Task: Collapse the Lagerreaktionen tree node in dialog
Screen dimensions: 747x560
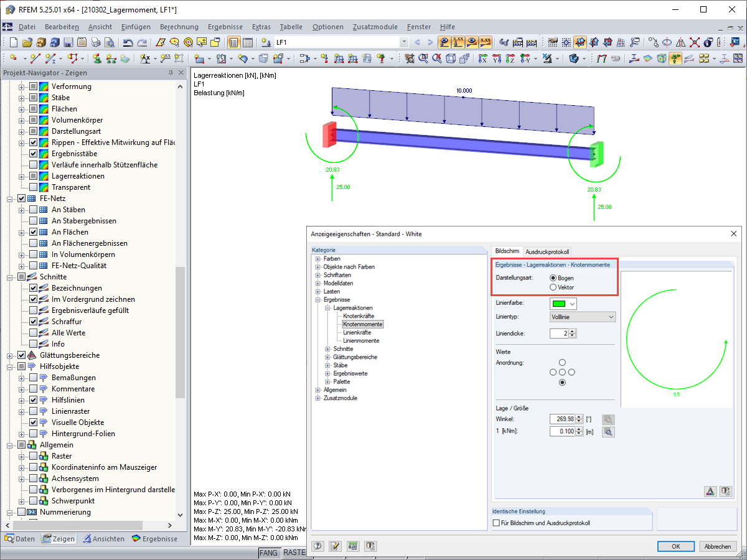Action: pos(327,308)
